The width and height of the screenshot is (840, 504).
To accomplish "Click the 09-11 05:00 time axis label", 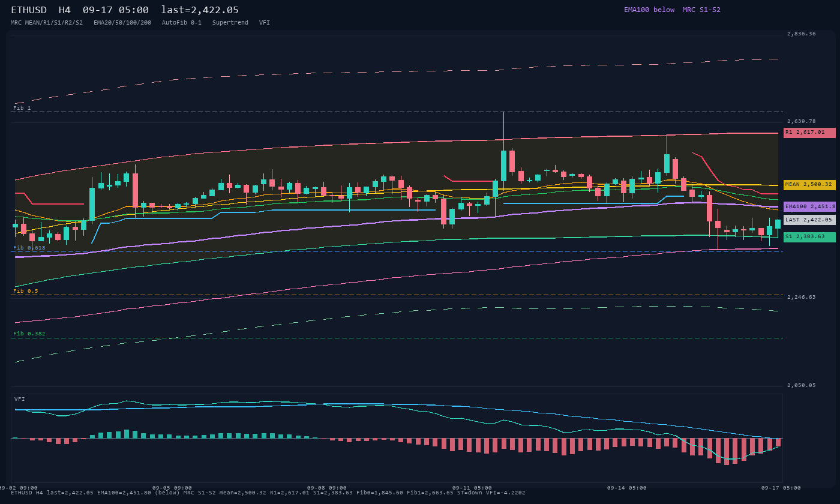I will (x=472, y=488).
